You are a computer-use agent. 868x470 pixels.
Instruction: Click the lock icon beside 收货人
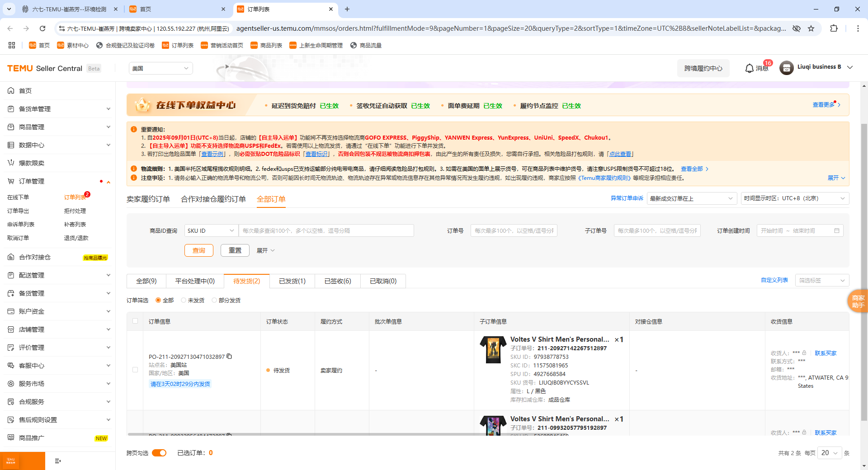tap(804, 353)
